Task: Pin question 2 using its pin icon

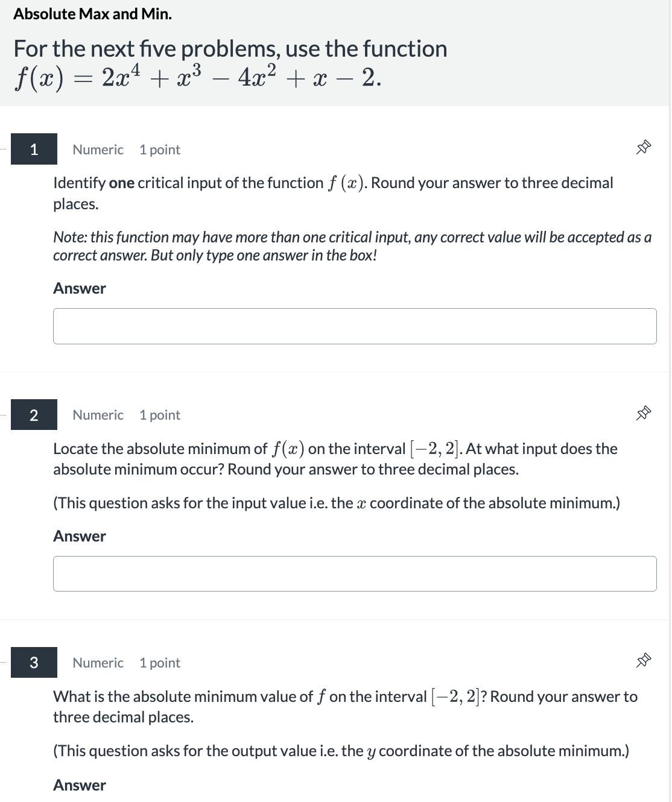Action: click(x=643, y=413)
